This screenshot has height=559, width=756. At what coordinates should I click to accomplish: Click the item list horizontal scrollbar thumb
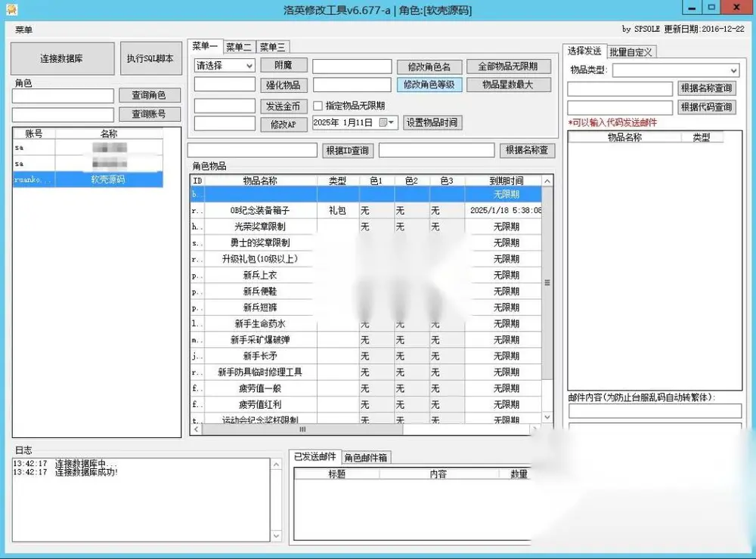point(302,429)
